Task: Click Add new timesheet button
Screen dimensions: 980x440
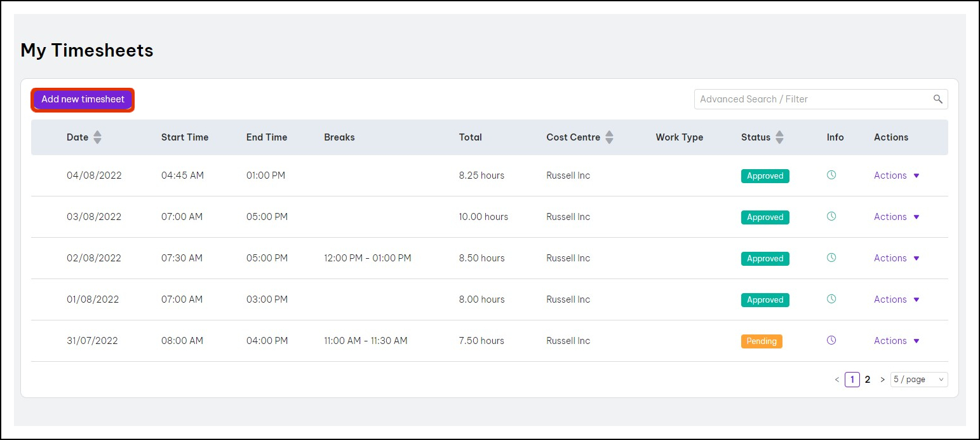Action: [x=83, y=100]
